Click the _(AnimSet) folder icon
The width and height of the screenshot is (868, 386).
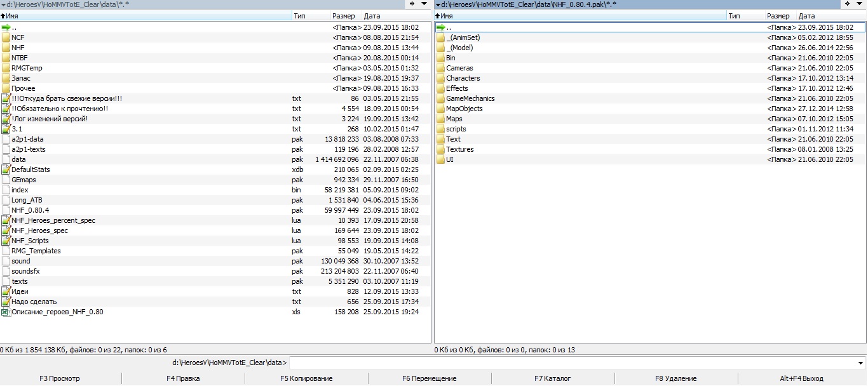tap(441, 37)
